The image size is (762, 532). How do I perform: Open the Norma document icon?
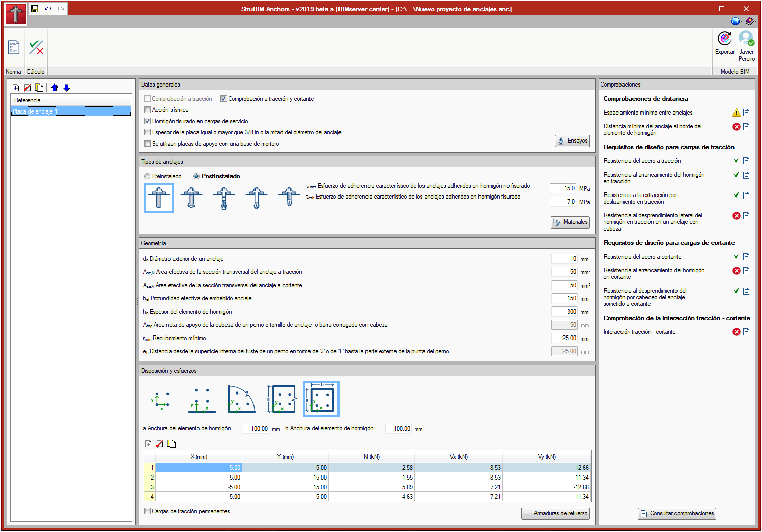pyautogui.click(x=14, y=47)
